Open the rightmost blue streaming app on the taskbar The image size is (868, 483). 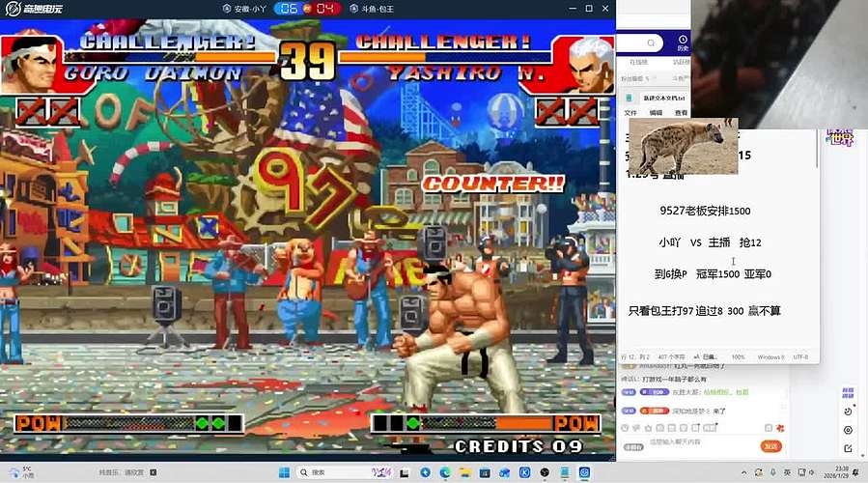point(584,472)
